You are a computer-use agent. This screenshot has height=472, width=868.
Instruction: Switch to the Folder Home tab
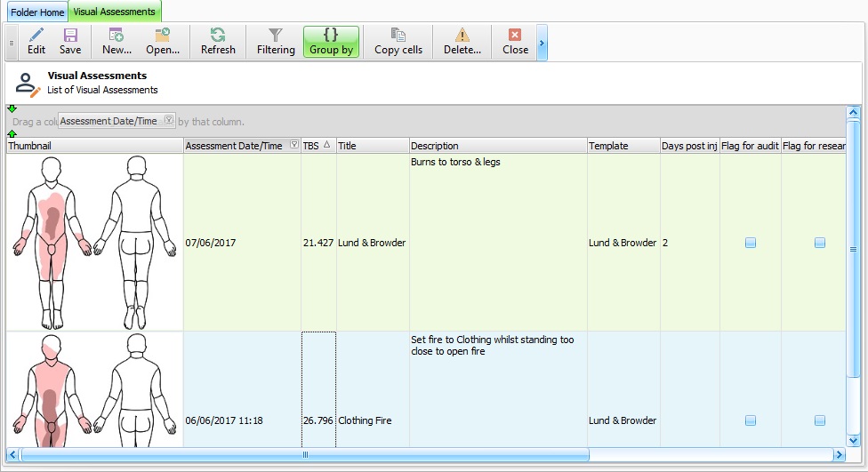click(x=37, y=12)
